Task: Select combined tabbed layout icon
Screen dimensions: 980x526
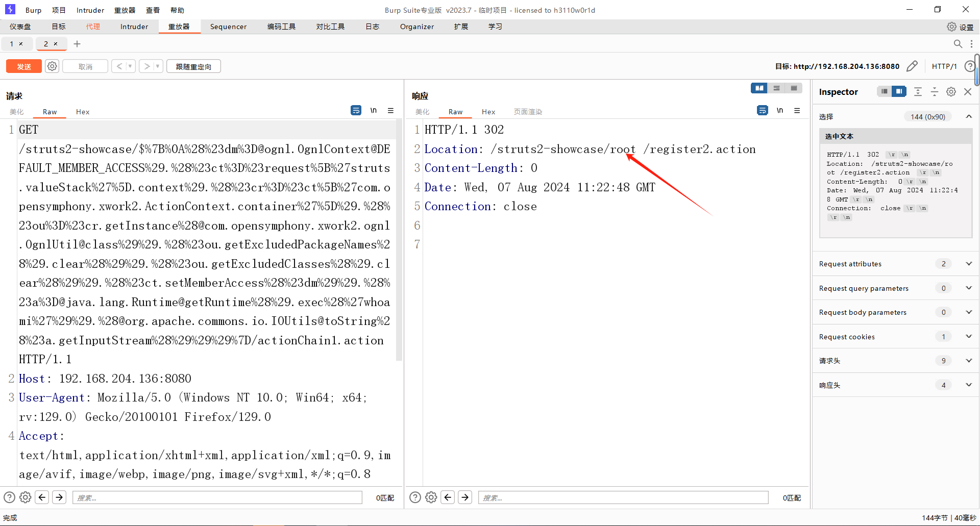Action: pyautogui.click(x=794, y=88)
